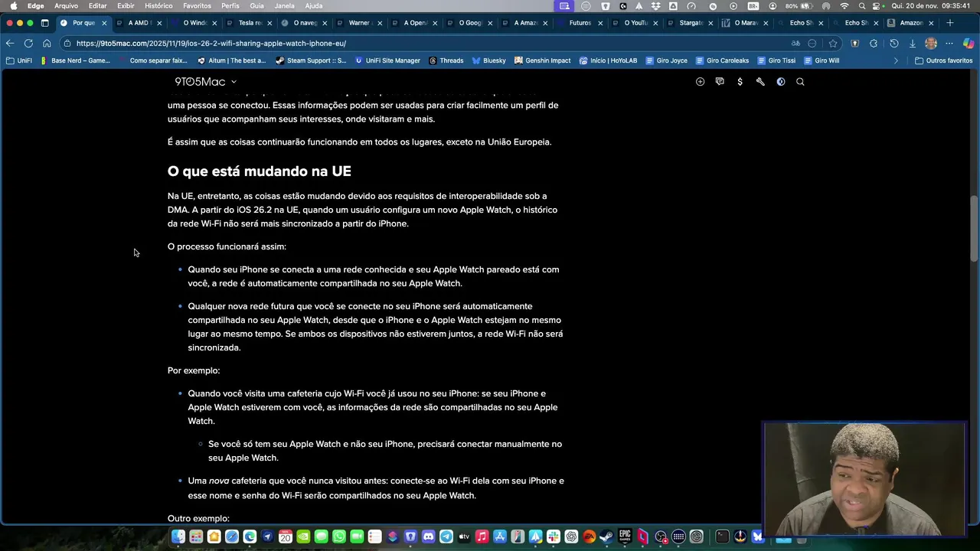980x551 pixels.
Task: Open the Histórico menu
Action: (x=158, y=5)
